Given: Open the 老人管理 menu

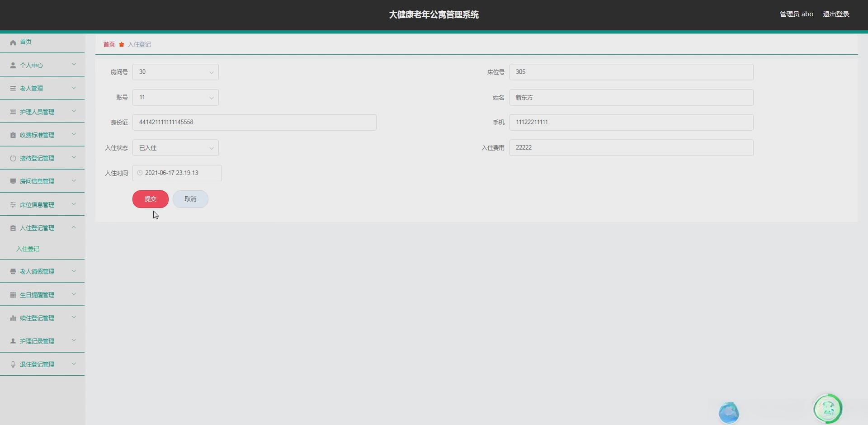Looking at the screenshot, I should click(42, 89).
